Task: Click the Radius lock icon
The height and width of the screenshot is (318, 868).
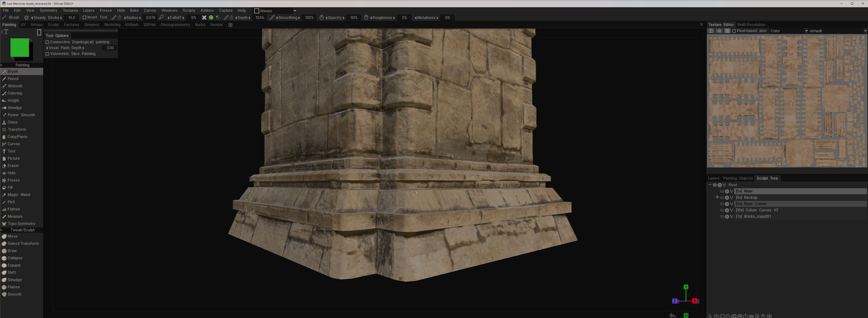Action: (x=119, y=18)
